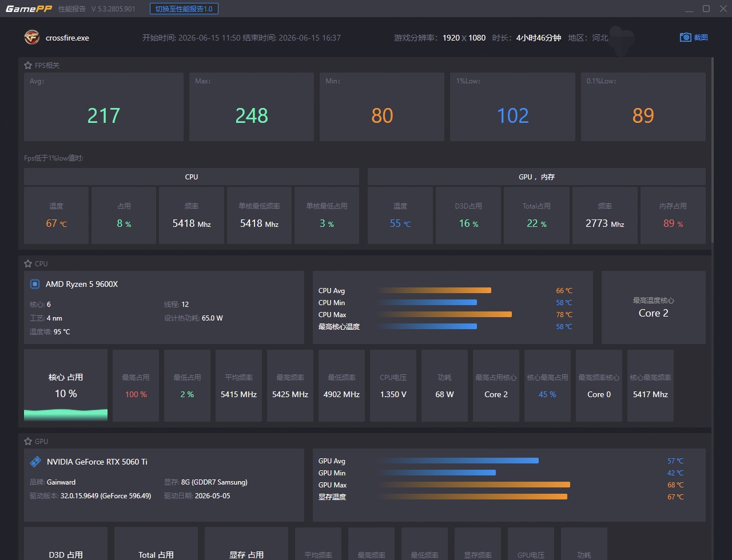Screen dimensions: 732x560
Task: Click the GamePP logo in title bar
Action: point(29,9)
